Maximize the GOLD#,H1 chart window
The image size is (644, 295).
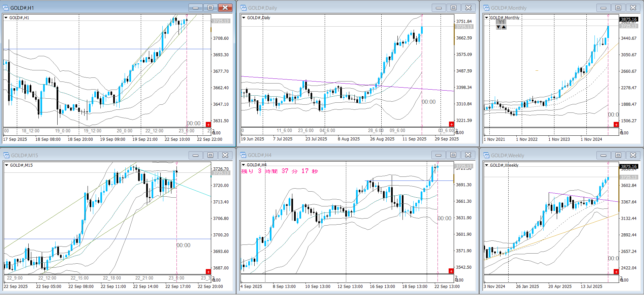pos(210,8)
